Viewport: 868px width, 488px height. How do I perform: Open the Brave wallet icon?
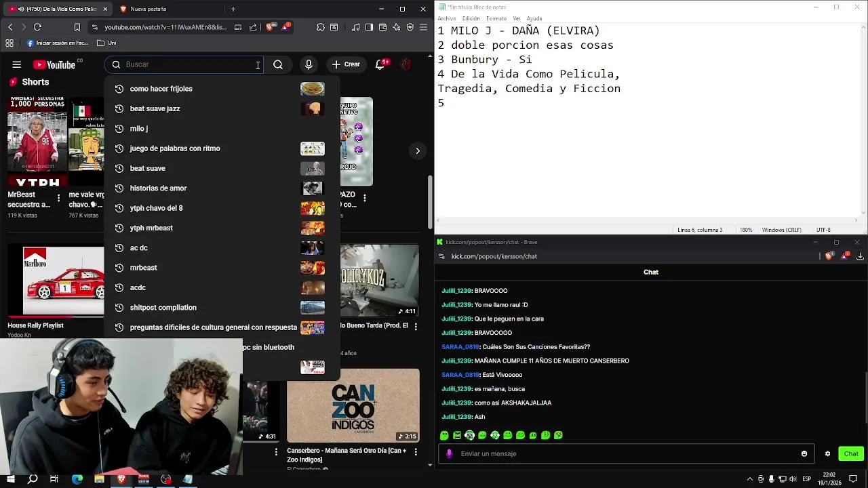[382, 27]
